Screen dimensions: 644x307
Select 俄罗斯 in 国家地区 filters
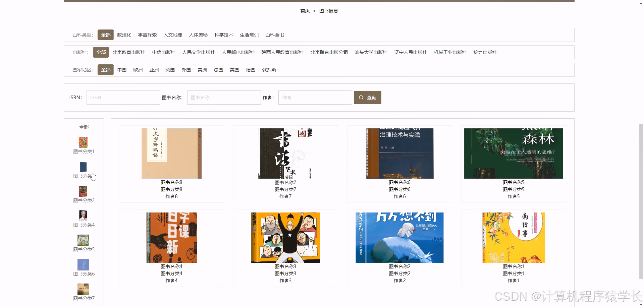click(269, 70)
